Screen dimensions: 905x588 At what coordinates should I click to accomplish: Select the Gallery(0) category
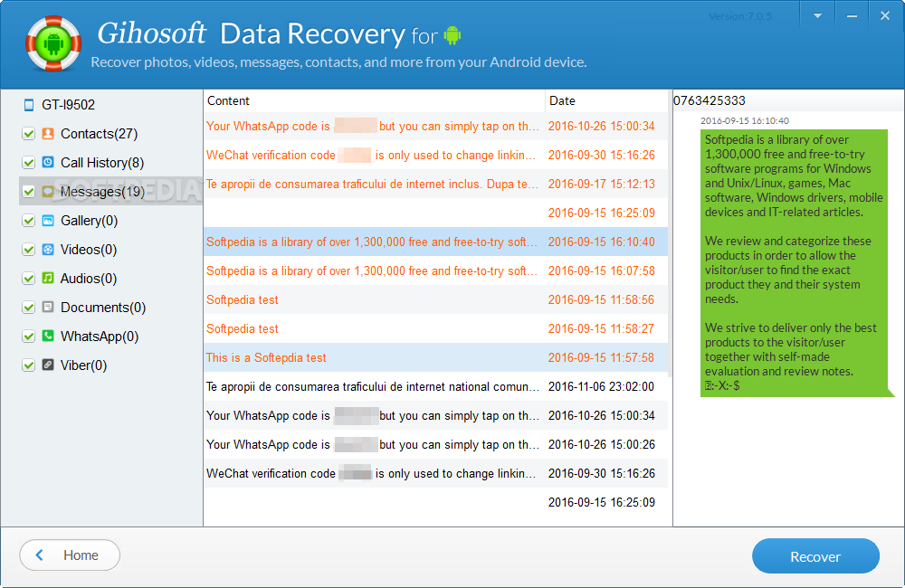click(x=89, y=221)
